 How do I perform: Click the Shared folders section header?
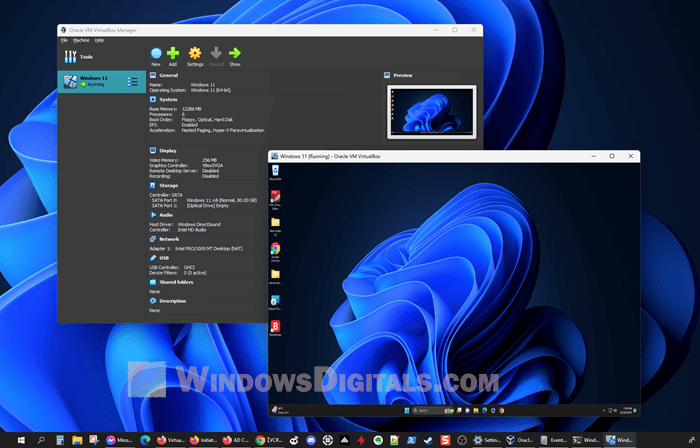tap(176, 282)
